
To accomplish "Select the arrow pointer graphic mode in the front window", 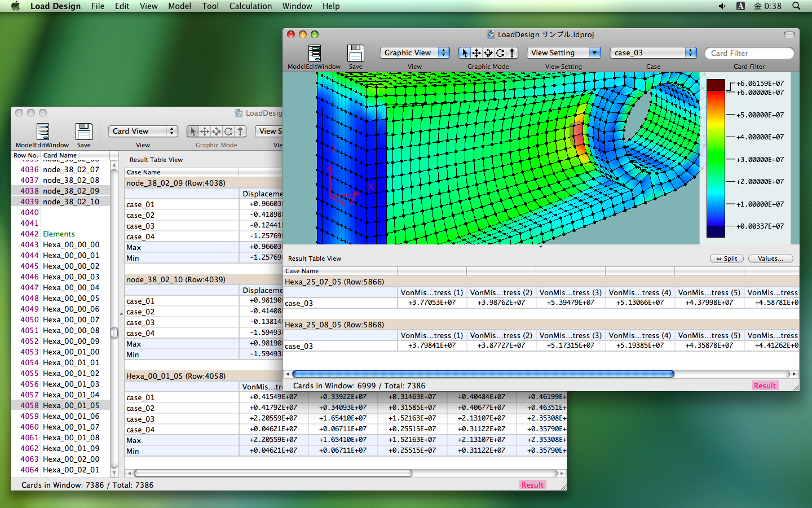I will 465,52.
